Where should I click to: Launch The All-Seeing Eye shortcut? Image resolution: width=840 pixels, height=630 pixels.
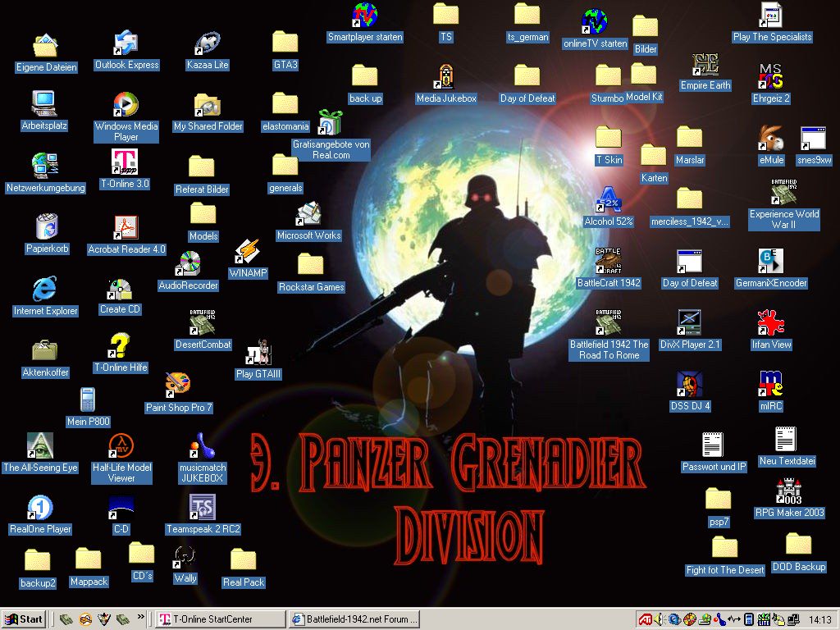tap(40, 445)
